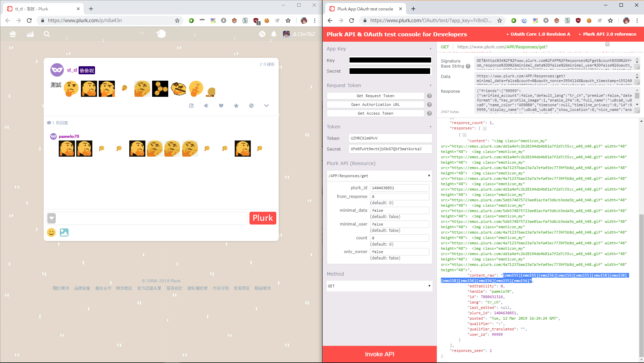Like the plurk with heart icon
This screenshot has height=363, width=644.
point(221,106)
